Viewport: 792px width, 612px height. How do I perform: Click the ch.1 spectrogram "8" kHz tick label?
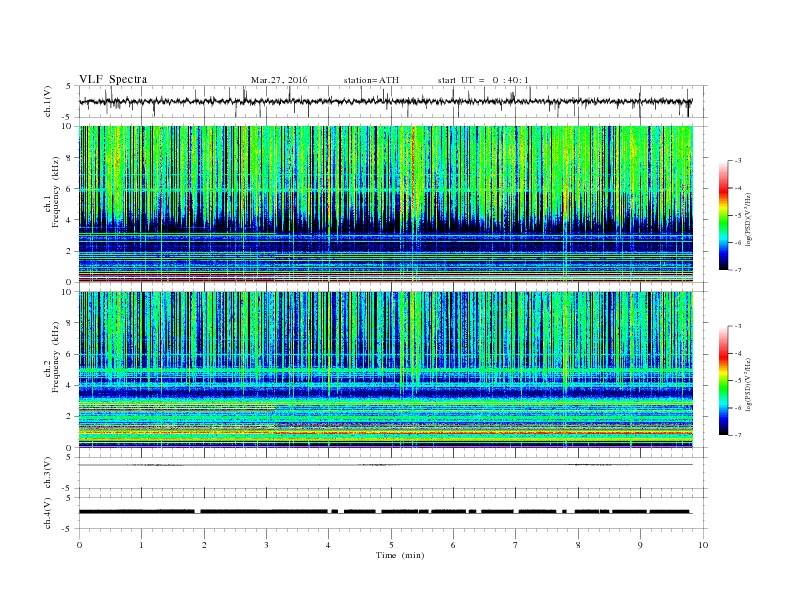tap(69, 158)
